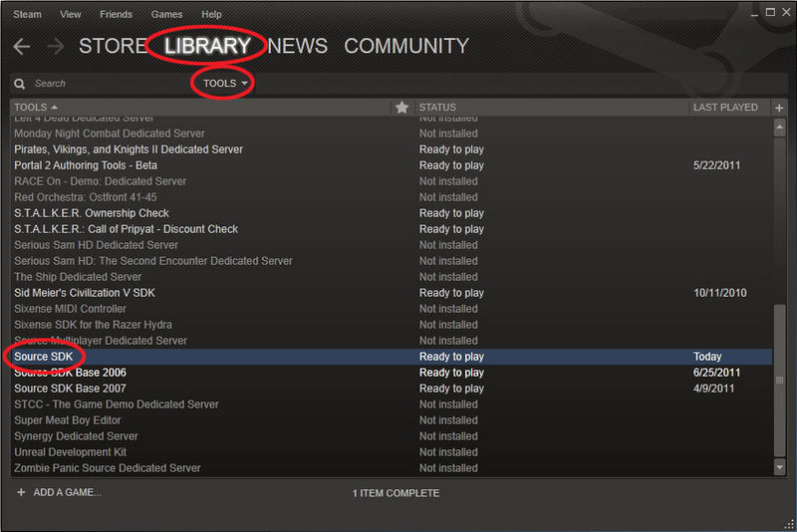This screenshot has width=797, height=532.
Task: Click the plus icon beside Last Played header
Action: [779, 108]
